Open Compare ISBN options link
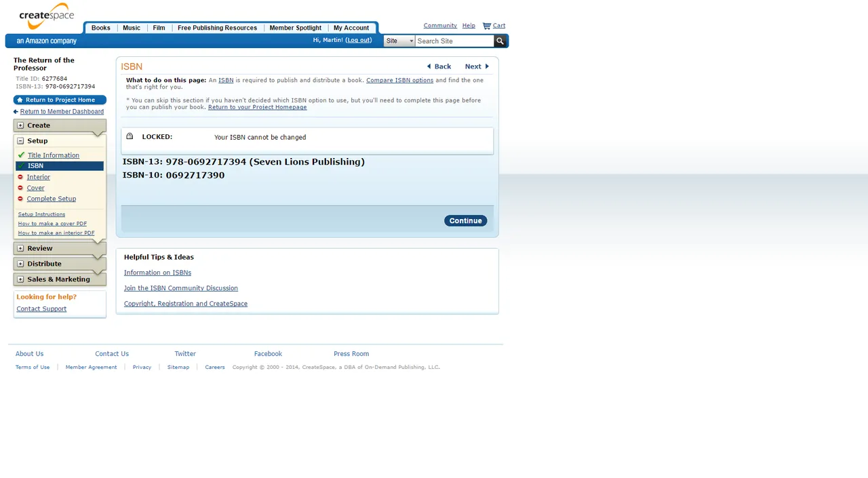Viewport: 868px width, 478px height. coord(399,80)
